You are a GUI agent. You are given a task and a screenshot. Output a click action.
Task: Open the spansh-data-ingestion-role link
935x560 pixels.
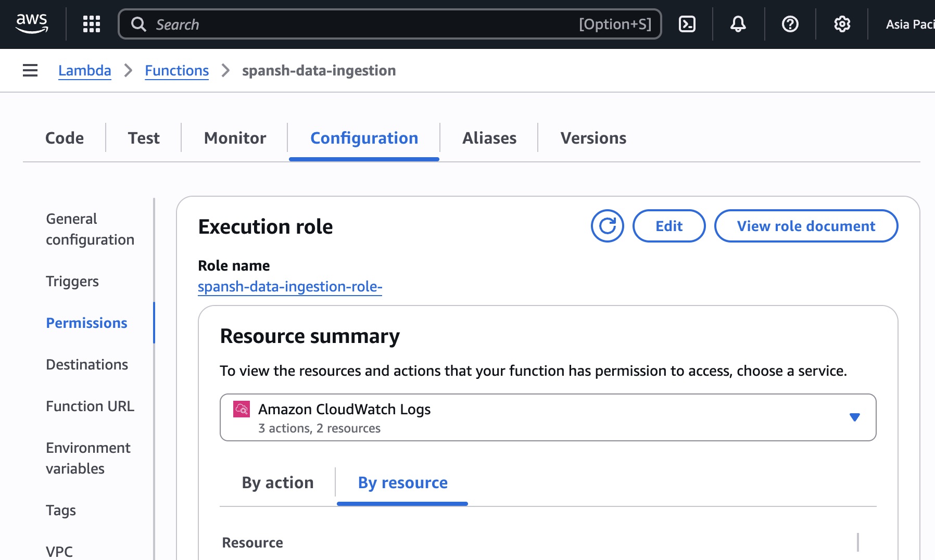[290, 287]
